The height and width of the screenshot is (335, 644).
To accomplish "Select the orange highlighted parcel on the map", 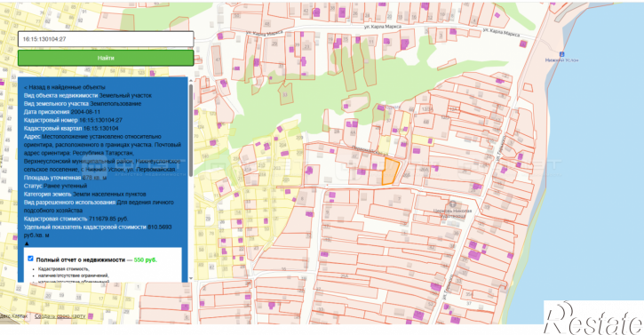I will point(391,171).
